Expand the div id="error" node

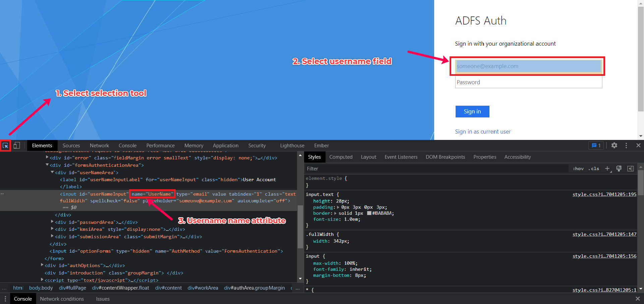(x=47, y=157)
